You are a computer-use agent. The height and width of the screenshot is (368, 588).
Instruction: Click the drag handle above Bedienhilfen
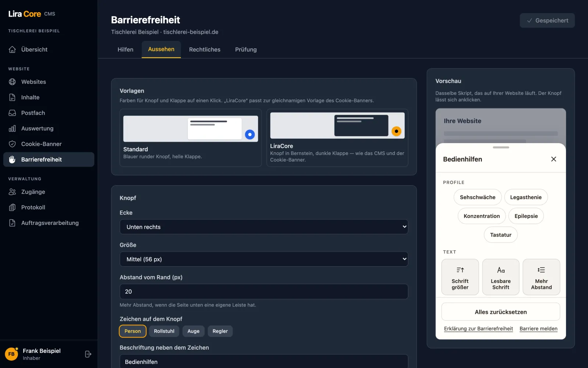point(501,148)
